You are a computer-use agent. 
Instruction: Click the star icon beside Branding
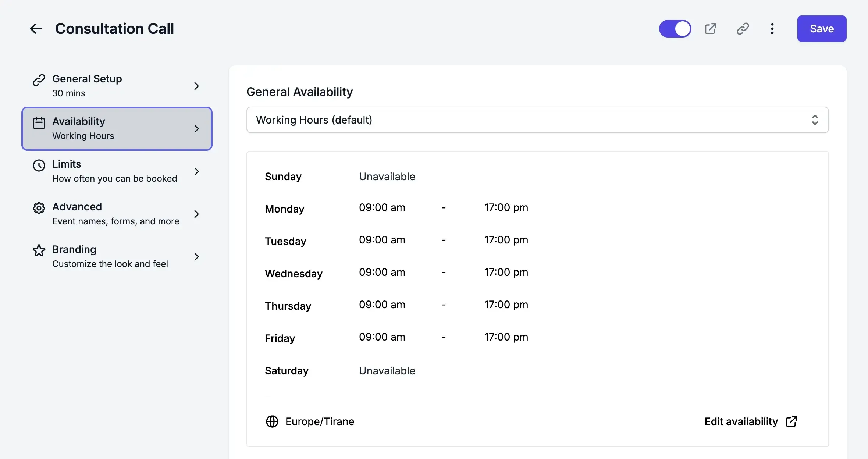pos(39,251)
